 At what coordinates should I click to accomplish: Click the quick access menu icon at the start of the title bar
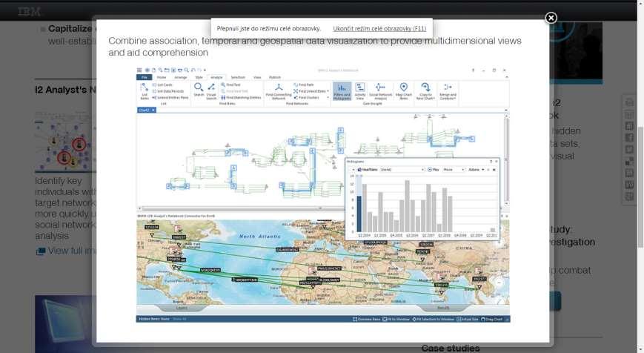tap(139, 70)
